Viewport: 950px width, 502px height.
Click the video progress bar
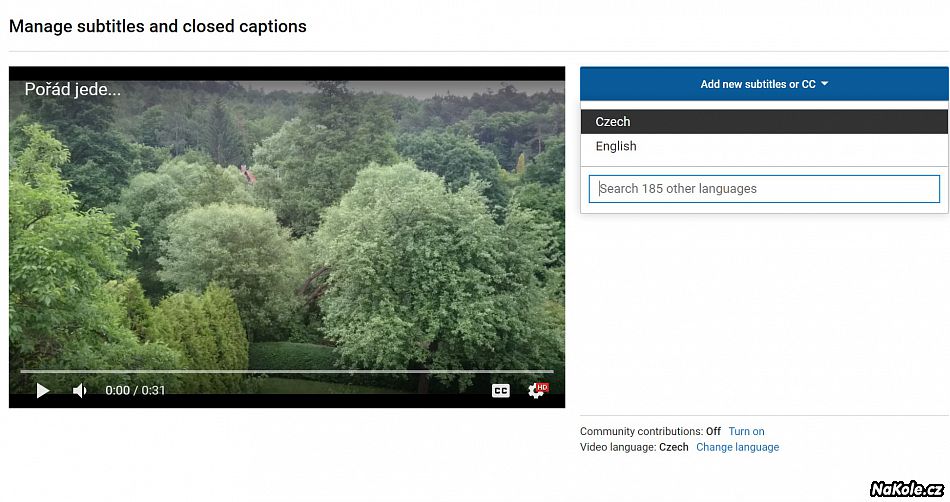click(x=287, y=371)
